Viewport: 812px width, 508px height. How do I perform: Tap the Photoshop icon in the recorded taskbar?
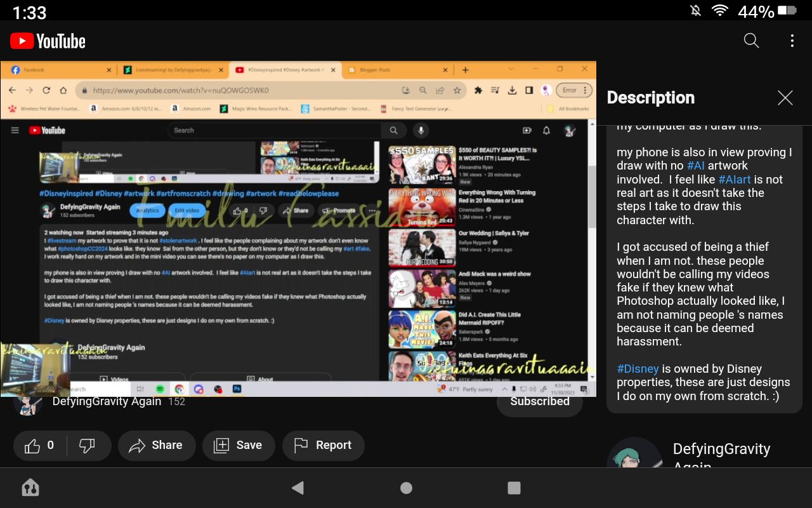point(237,389)
